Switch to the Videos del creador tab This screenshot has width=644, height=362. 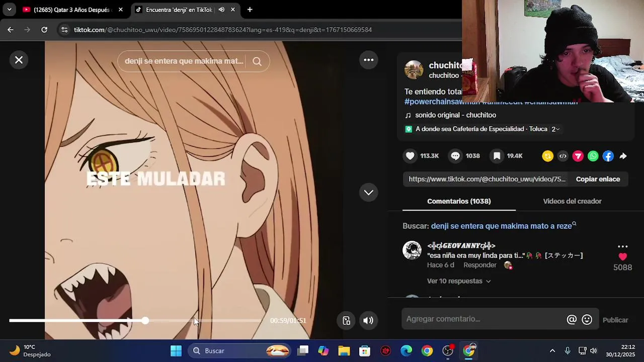[x=572, y=201]
